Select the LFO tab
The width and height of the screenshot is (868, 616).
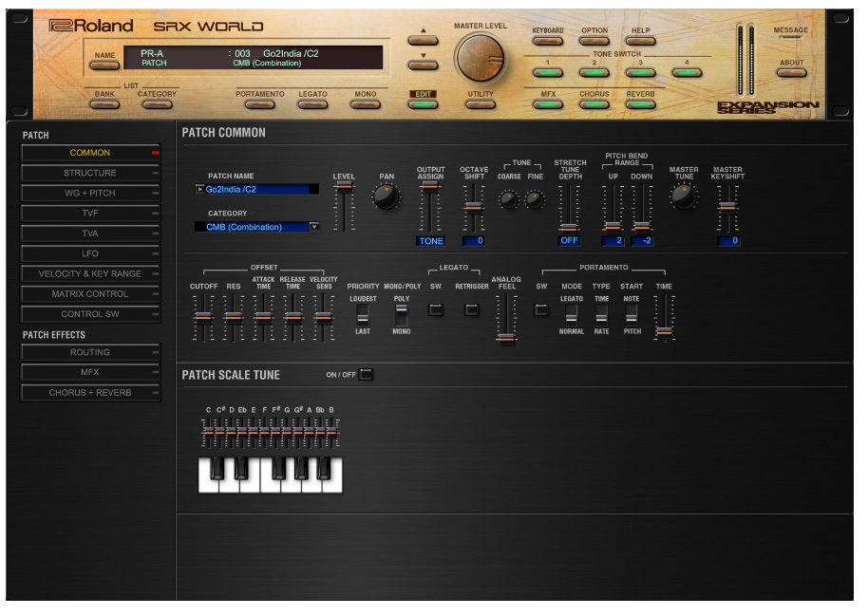pos(90,254)
